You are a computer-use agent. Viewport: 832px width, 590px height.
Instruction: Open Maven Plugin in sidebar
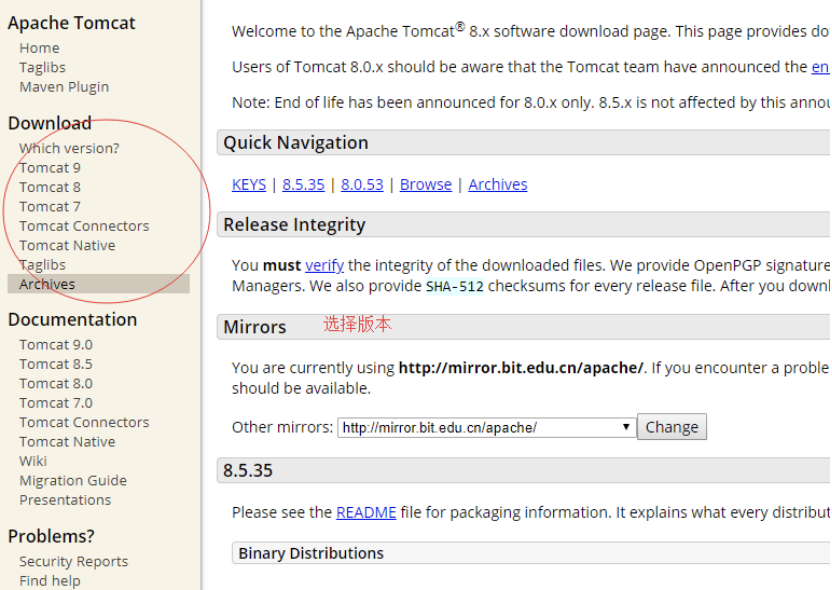(64, 87)
